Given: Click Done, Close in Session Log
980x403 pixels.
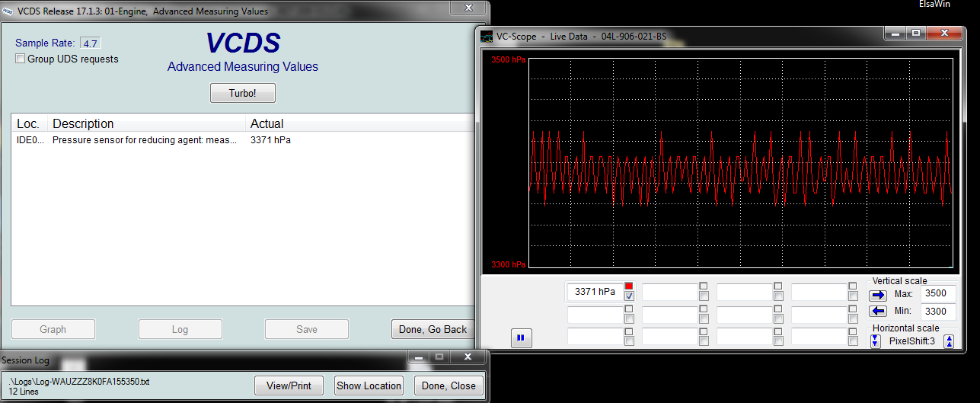Looking at the screenshot, I should tap(449, 385).
